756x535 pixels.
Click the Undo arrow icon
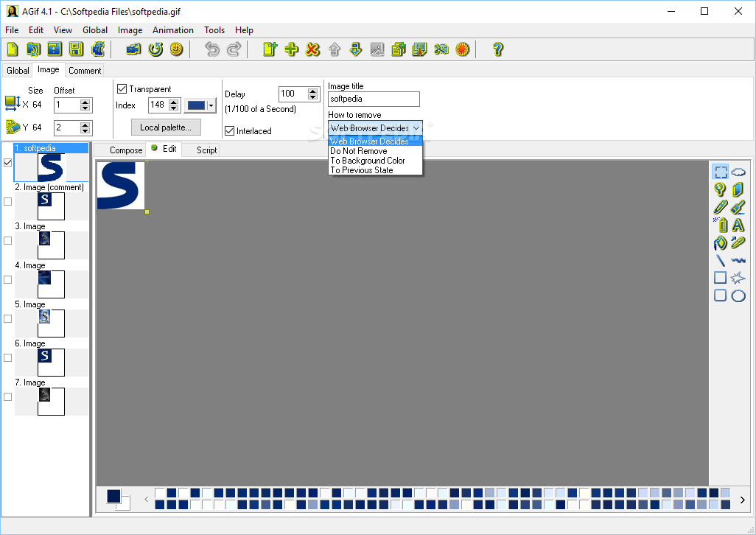click(211, 49)
